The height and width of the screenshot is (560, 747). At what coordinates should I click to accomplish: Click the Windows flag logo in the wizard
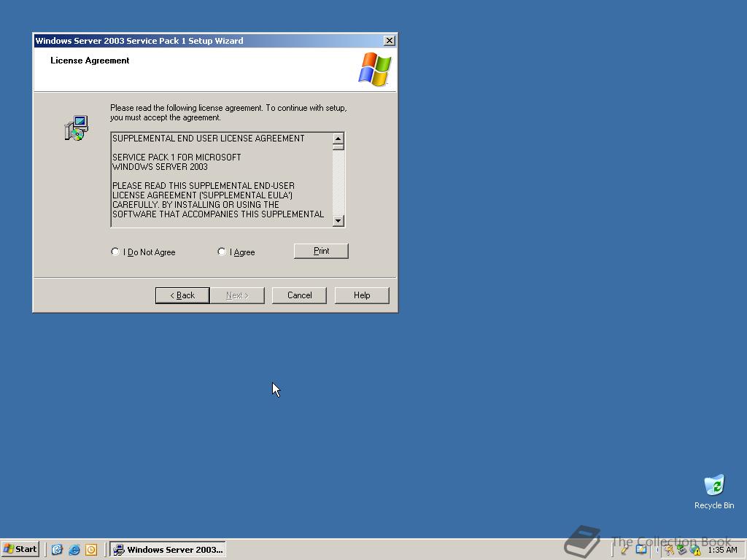click(374, 69)
